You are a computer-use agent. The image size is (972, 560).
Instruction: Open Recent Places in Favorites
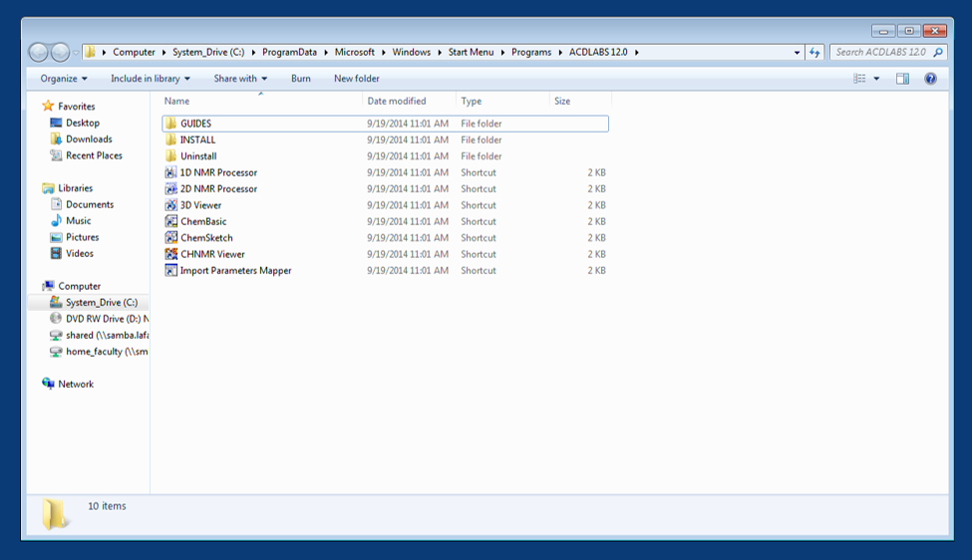tap(94, 155)
